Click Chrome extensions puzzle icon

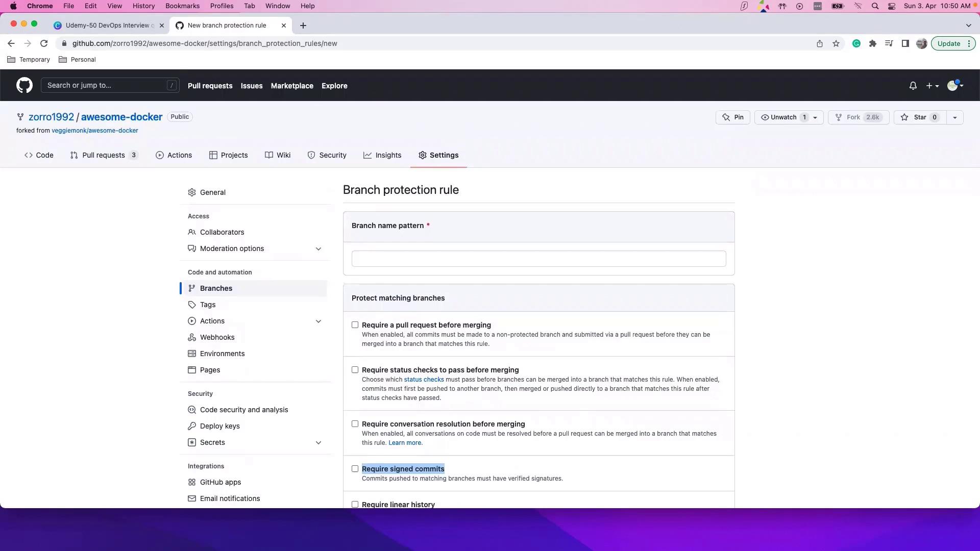tap(873, 43)
